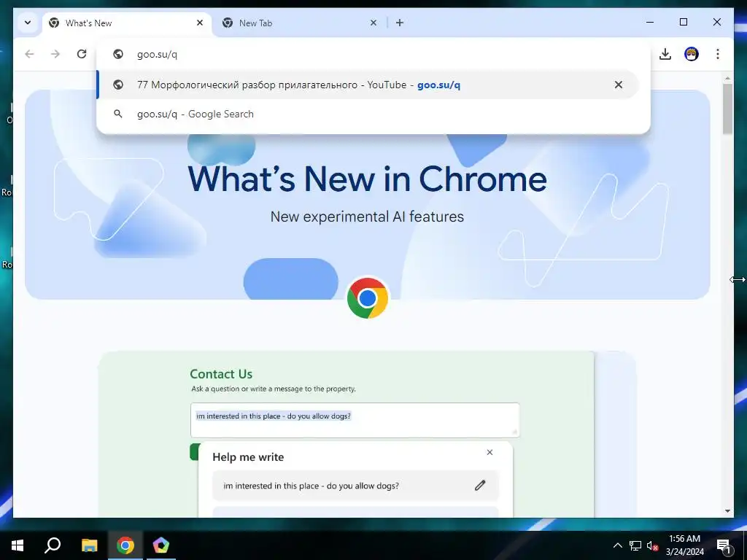Close the What's New tab
Viewport: 747px width, 560px height.
200,23
